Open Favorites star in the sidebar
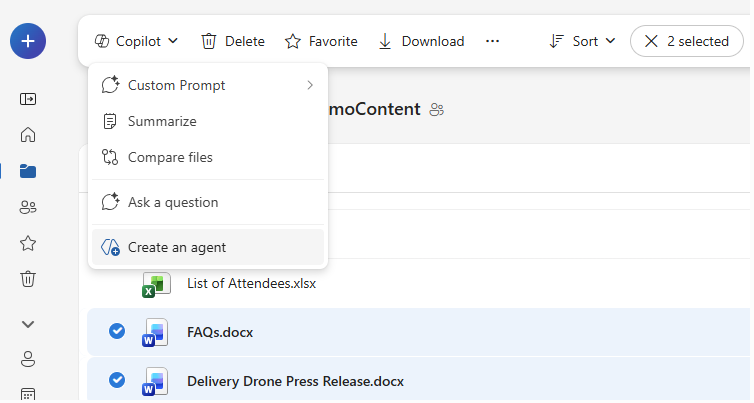The width and height of the screenshot is (754, 403). click(x=28, y=243)
